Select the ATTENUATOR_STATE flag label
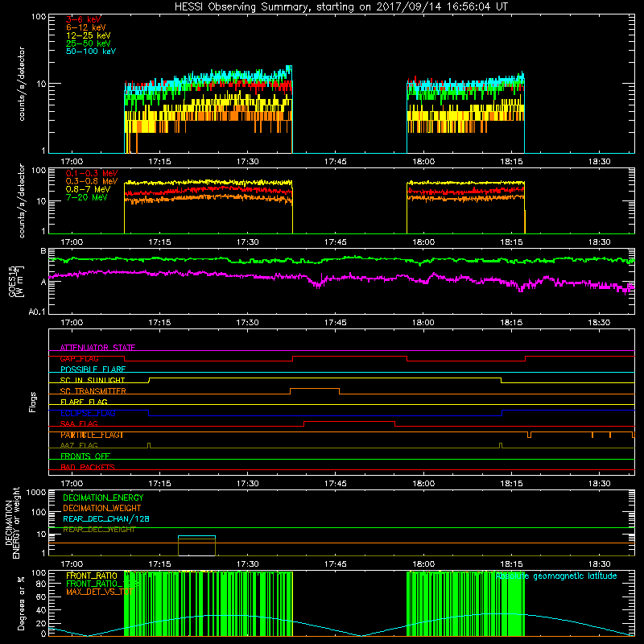Viewport: 644px width, 644px height. (97, 348)
